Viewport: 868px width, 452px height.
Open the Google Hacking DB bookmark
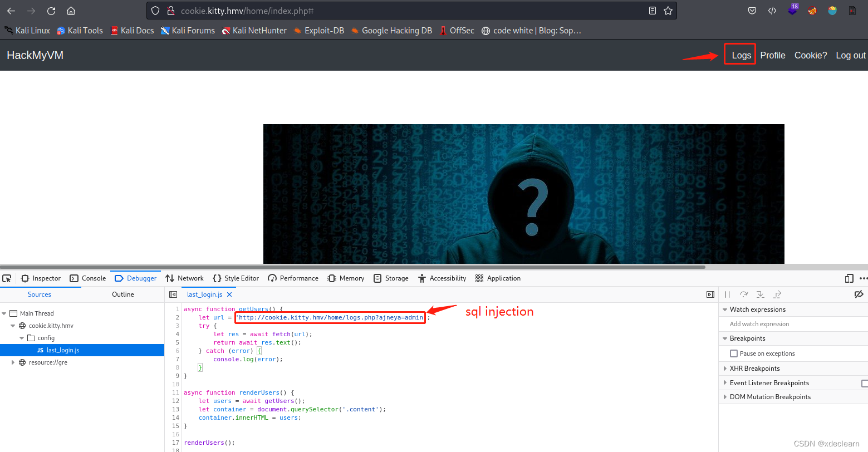point(391,31)
